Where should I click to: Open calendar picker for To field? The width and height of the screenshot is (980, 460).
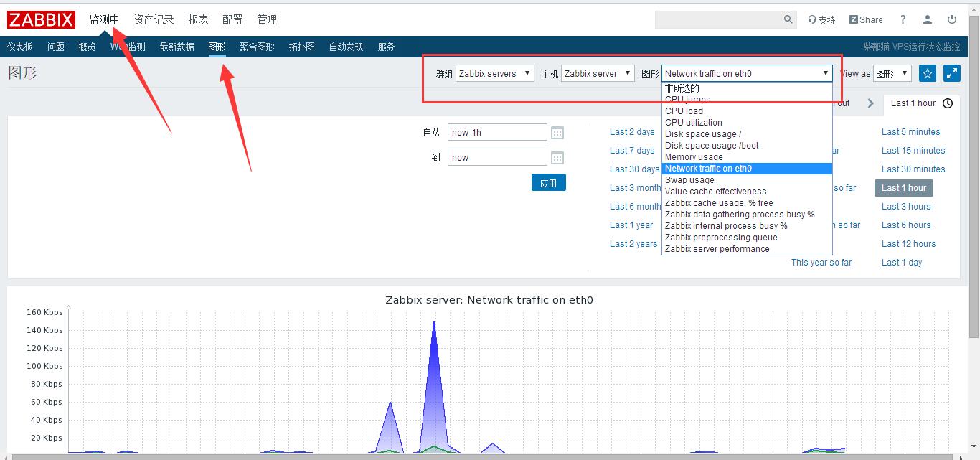(x=557, y=158)
